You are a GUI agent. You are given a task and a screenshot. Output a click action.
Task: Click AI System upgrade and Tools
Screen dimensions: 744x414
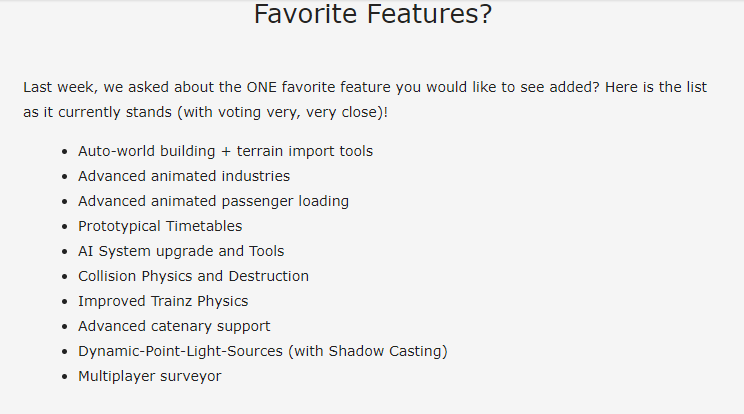coord(181,251)
